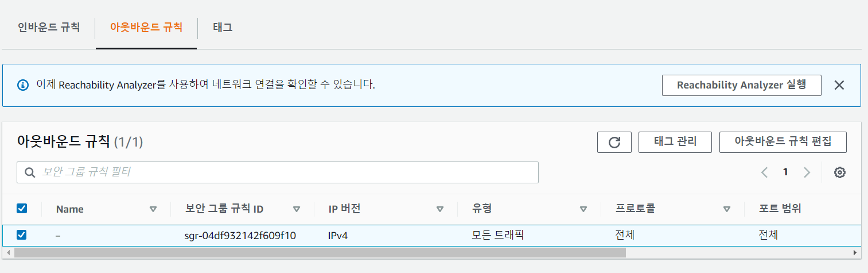The height and width of the screenshot is (273, 868).
Task: Click the search magnifier icon
Action: click(x=30, y=172)
